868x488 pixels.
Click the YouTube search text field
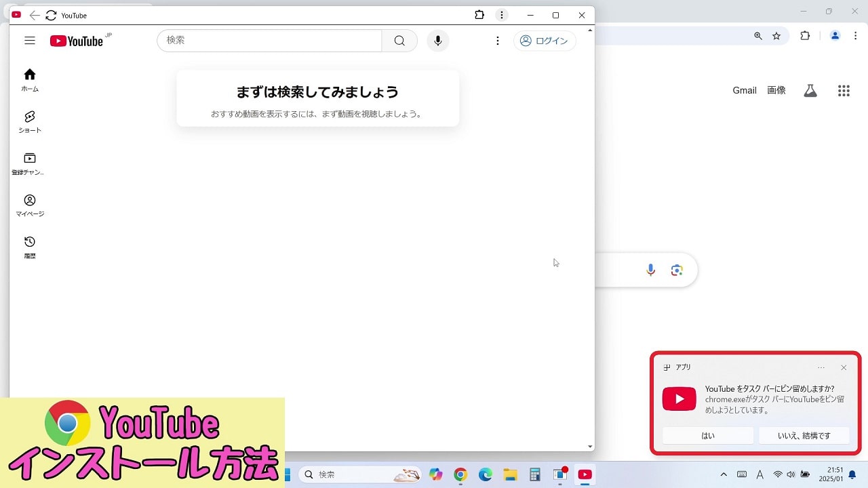point(269,41)
